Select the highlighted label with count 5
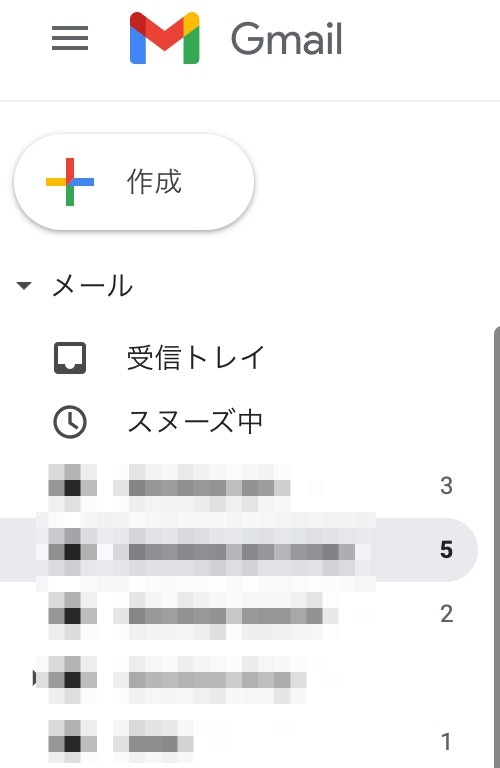 point(239,550)
